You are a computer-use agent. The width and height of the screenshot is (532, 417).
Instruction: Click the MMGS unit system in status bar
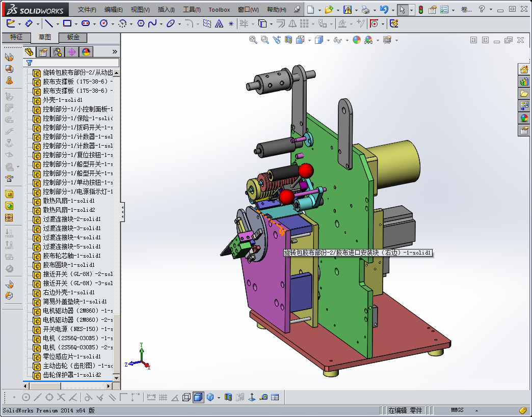(x=457, y=410)
